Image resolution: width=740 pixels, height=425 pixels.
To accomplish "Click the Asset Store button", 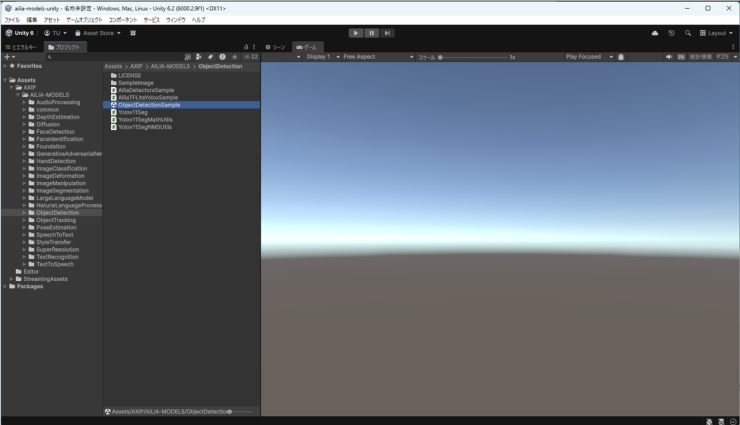I will (98, 33).
